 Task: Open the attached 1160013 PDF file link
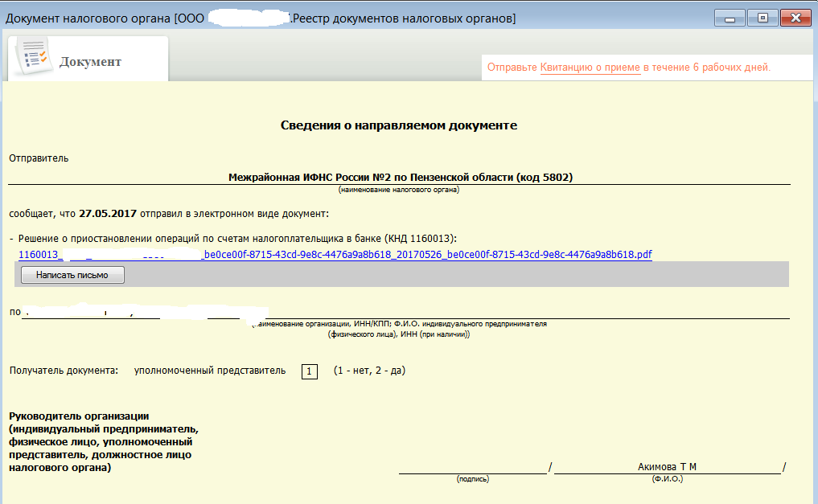click(335, 254)
